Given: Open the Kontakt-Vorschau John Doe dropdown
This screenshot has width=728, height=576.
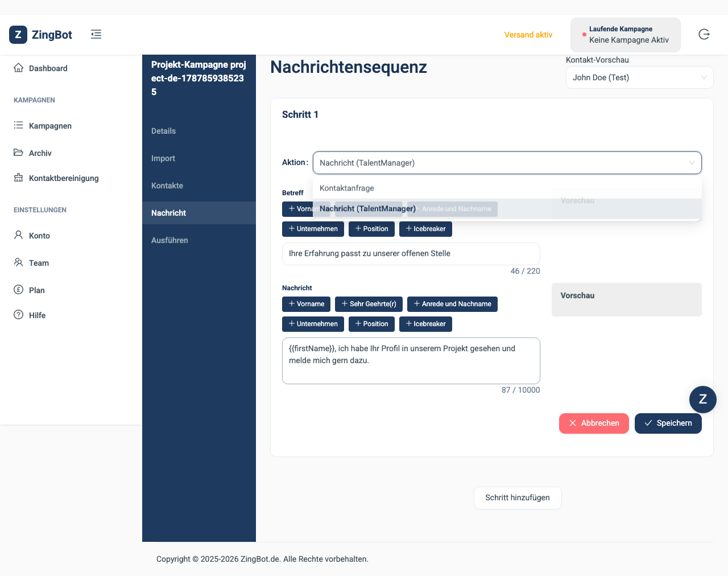Looking at the screenshot, I should click(639, 77).
